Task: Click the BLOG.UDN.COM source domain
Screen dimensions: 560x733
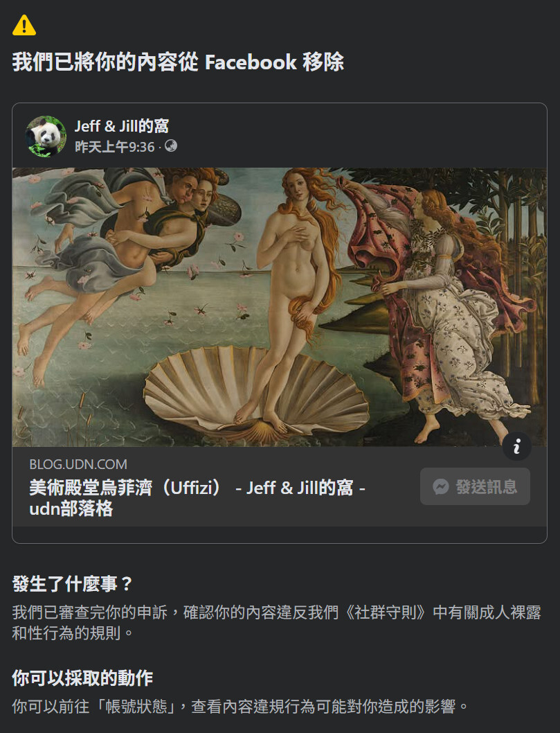Action: coord(78,464)
